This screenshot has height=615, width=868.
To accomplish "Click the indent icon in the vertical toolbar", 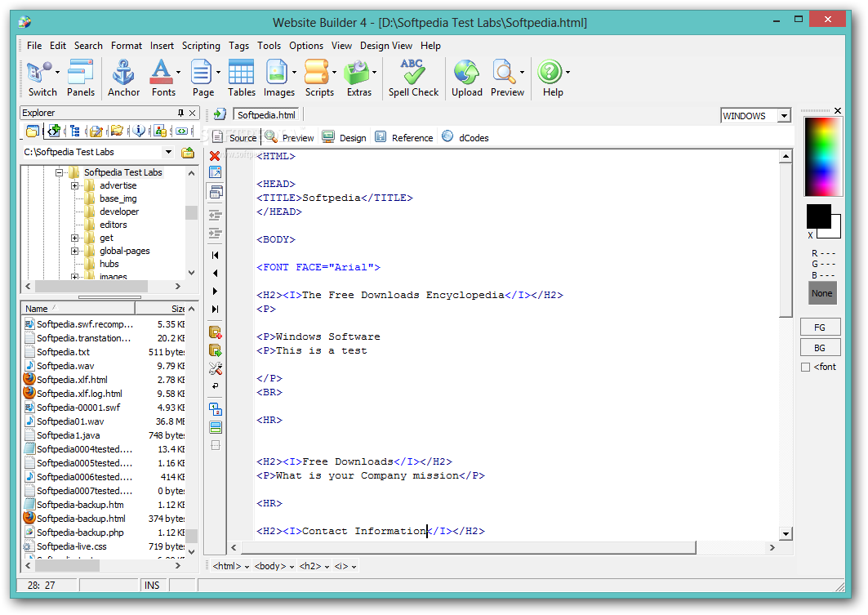I will [x=215, y=233].
